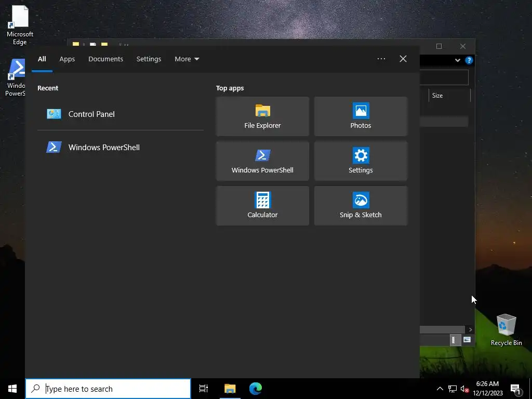Image resolution: width=532 pixels, height=399 pixels.
Task: Open the search panel options ellipsis
Action: pos(381,59)
